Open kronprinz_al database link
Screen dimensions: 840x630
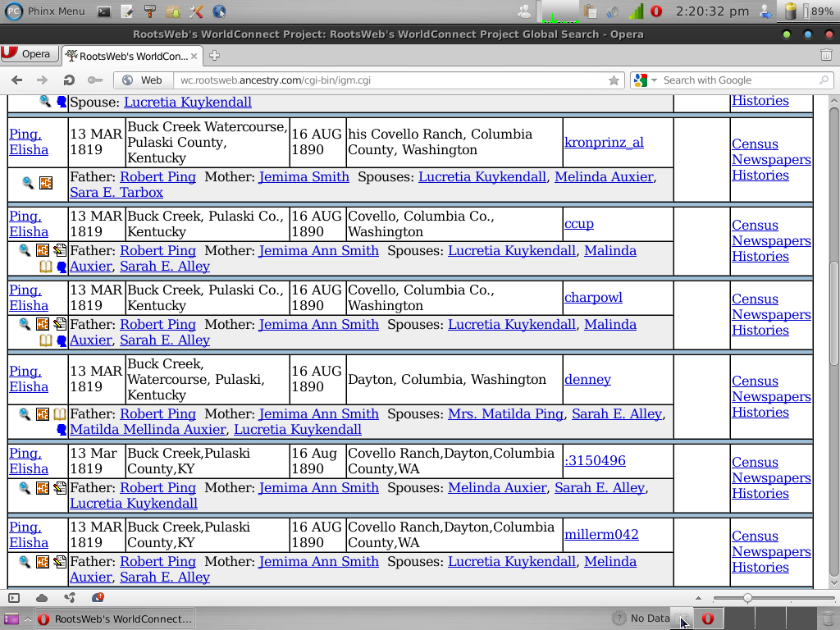click(604, 143)
